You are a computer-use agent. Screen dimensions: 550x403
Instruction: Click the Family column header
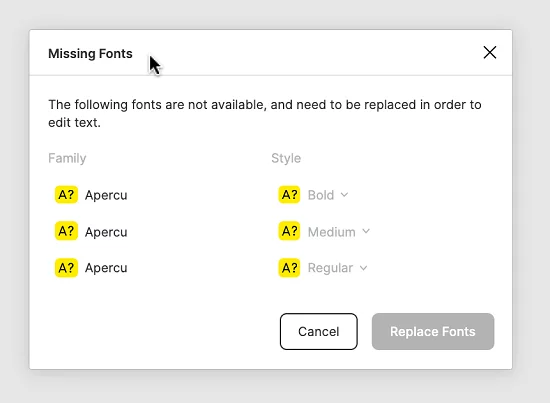[x=67, y=158]
